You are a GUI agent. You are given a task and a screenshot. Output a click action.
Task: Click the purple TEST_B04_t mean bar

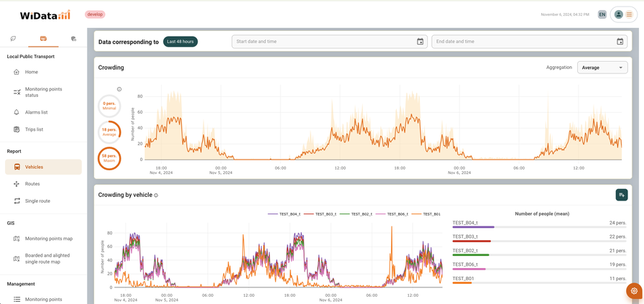click(474, 227)
